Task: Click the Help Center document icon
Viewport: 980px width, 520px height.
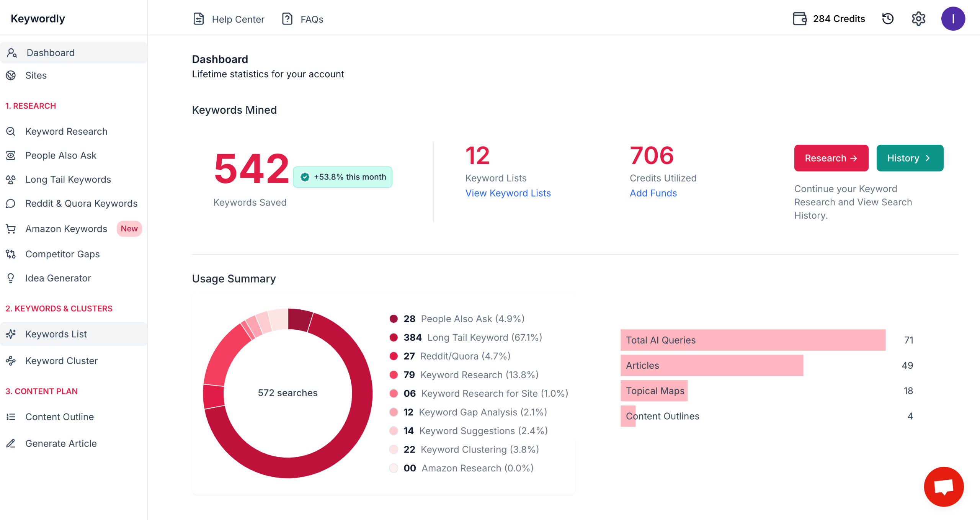Action: [198, 19]
